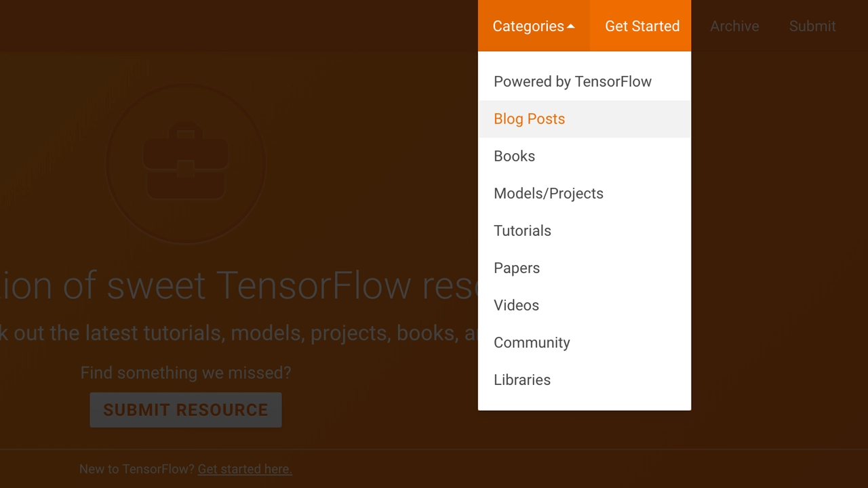This screenshot has height=488, width=868.
Task: Open the Models/Projects category
Action: (549, 193)
